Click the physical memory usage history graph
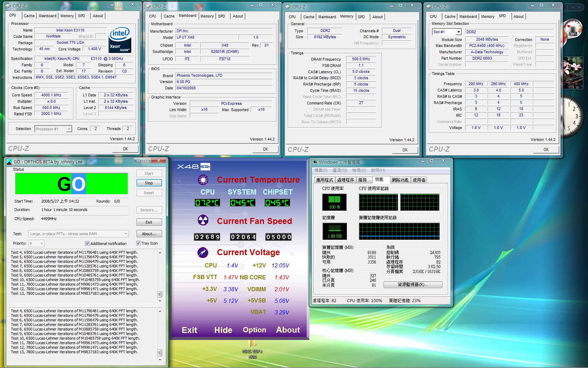This screenshot has height=368, width=588. click(399, 231)
